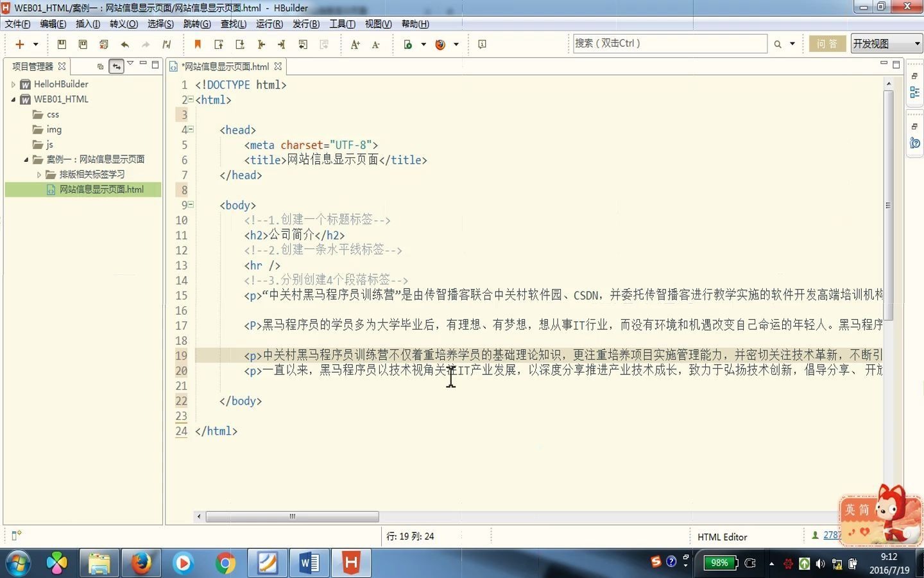This screenshot has width=924, height=578.
Task: Open the 插入(I) menu
Action: click(88, 24)
